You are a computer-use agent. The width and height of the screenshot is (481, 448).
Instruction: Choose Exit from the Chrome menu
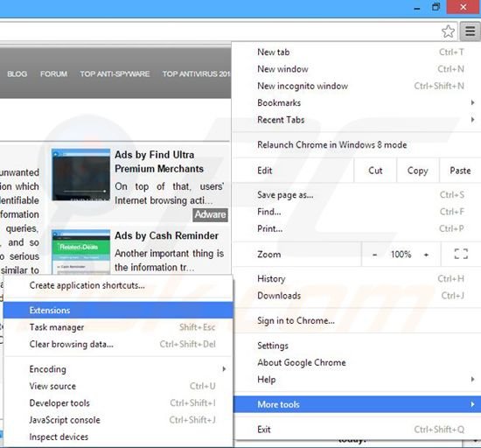tap(357, 430)
